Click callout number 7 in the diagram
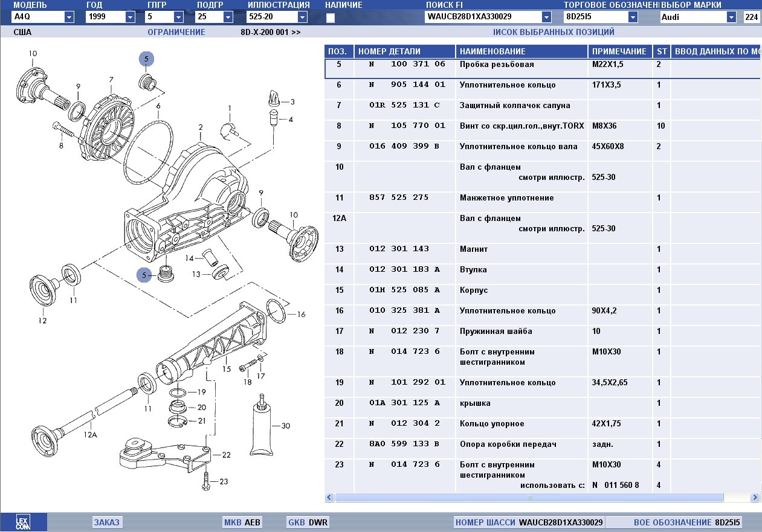The height and width of the screenshot is (532, 762). pyautogui.click(x=111, y=80)
